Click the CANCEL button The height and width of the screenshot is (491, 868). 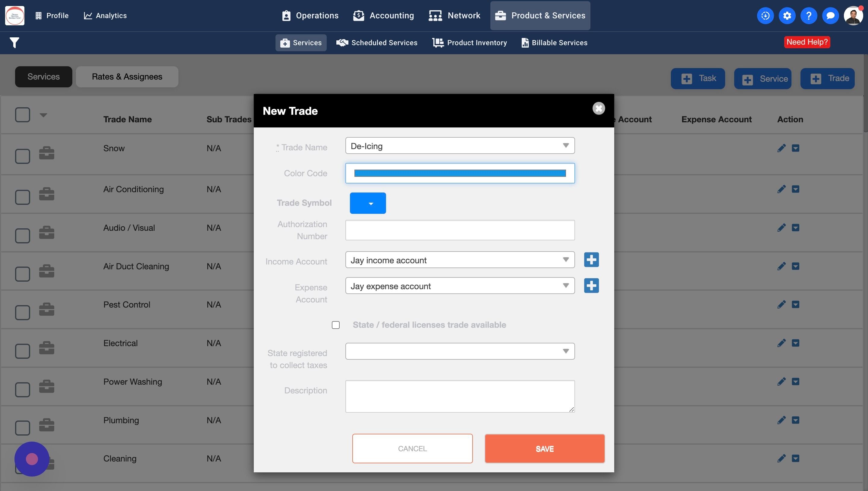412,448
